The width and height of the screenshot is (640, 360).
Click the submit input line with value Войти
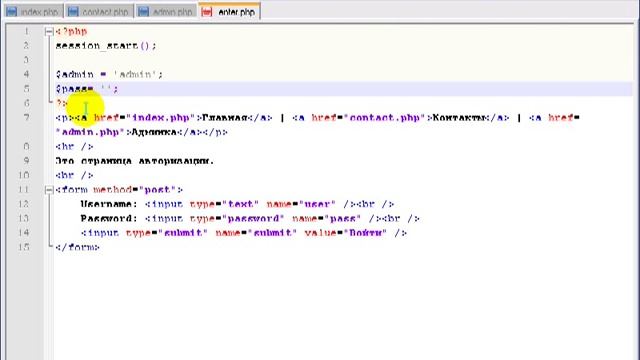pos(244,233)
